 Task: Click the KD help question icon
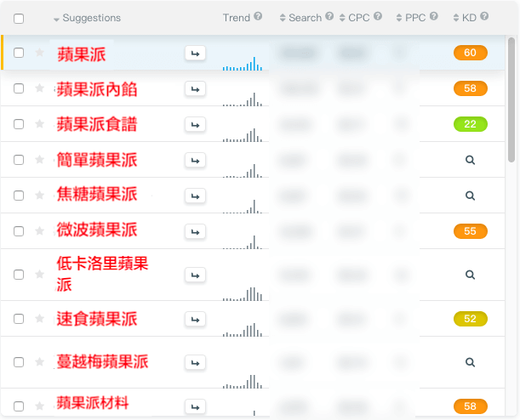click(484, 17)
